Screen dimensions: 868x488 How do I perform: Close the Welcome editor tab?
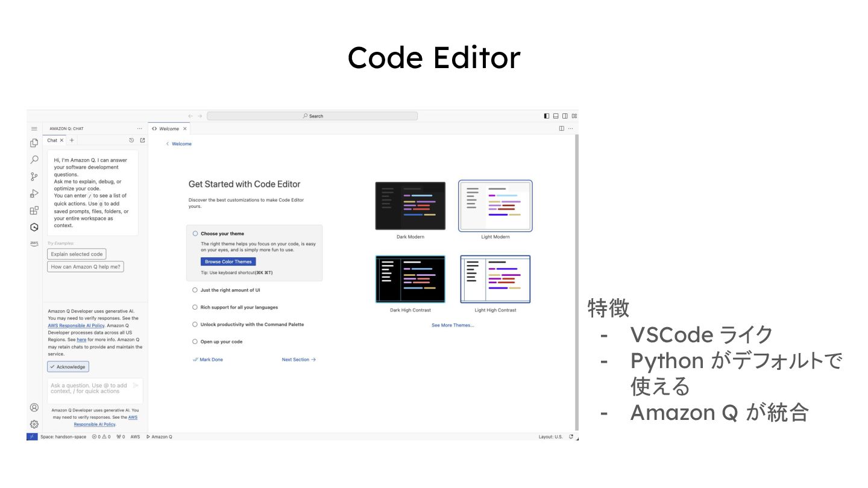click(x=185, y=128)
